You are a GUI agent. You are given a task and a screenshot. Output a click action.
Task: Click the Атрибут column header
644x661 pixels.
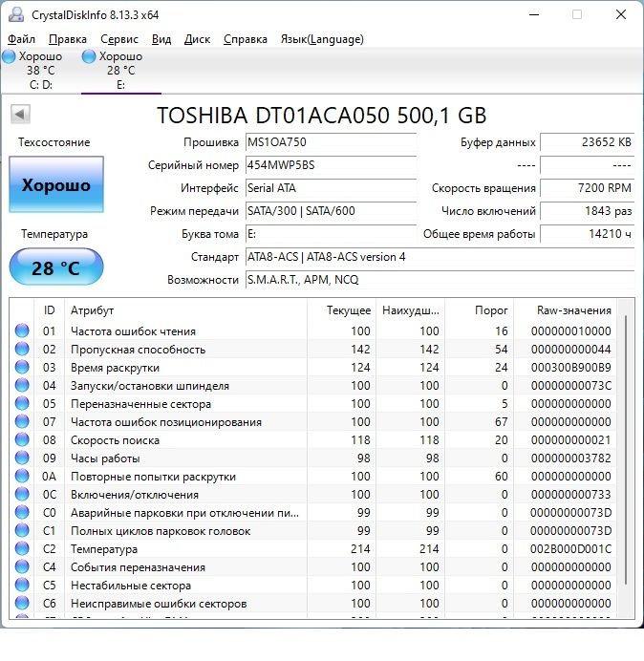point(185,310)
